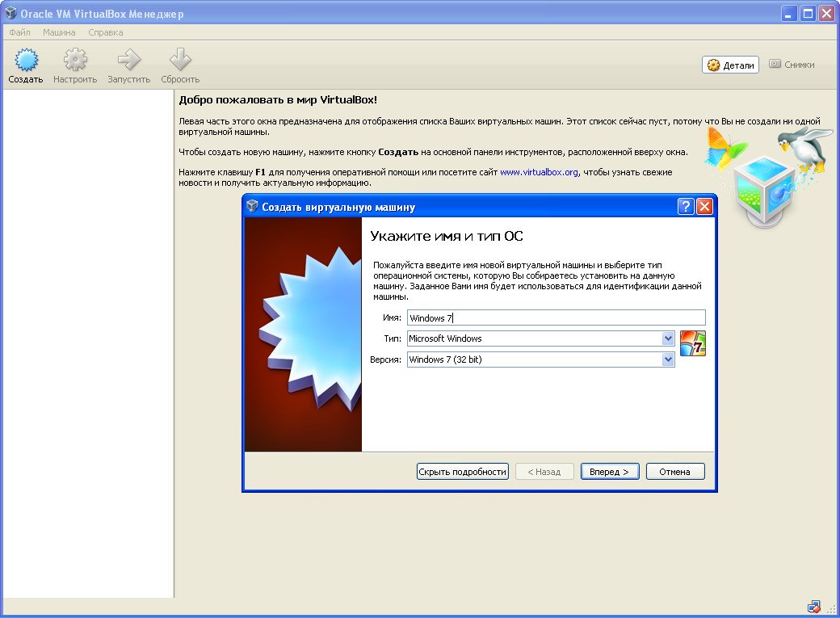This screenshot has width=840, height=618.
Task: Open the Машина menu
Action: 59,32
